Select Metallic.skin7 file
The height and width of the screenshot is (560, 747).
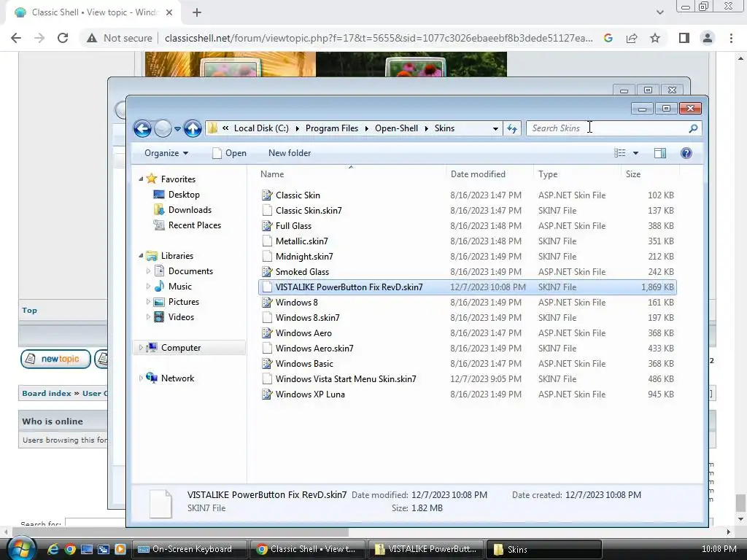pos(301,241)
